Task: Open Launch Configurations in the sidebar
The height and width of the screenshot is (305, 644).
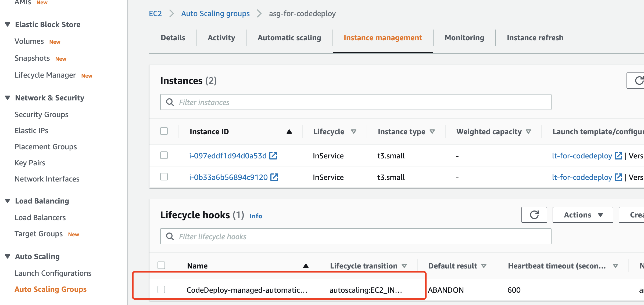Action: pos(53,273)
